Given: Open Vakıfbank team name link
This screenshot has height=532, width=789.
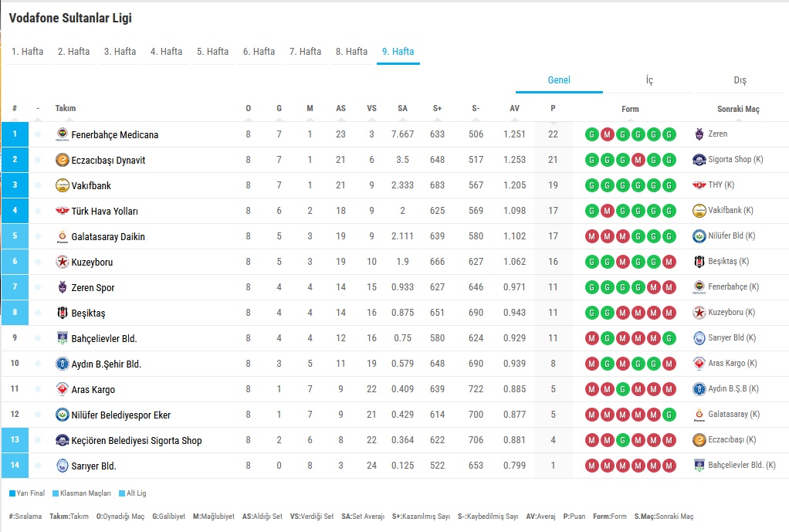Looking at the screenshot, I should click(91, 186).
